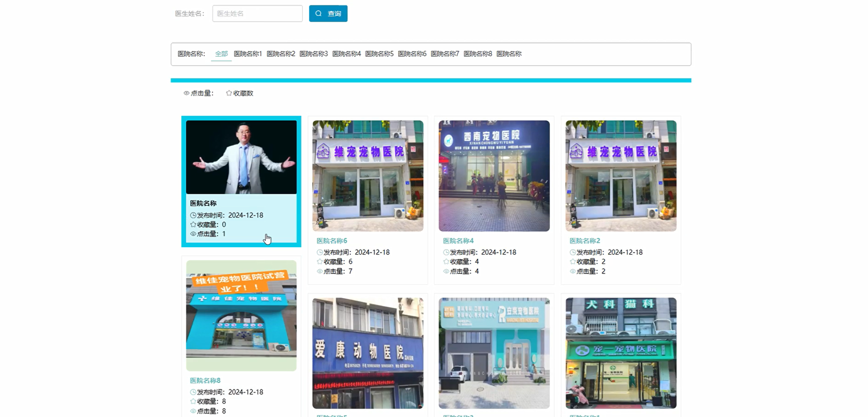868x417 pixels.
Task: Sort listings by 点击量
Action: point(200,93)
